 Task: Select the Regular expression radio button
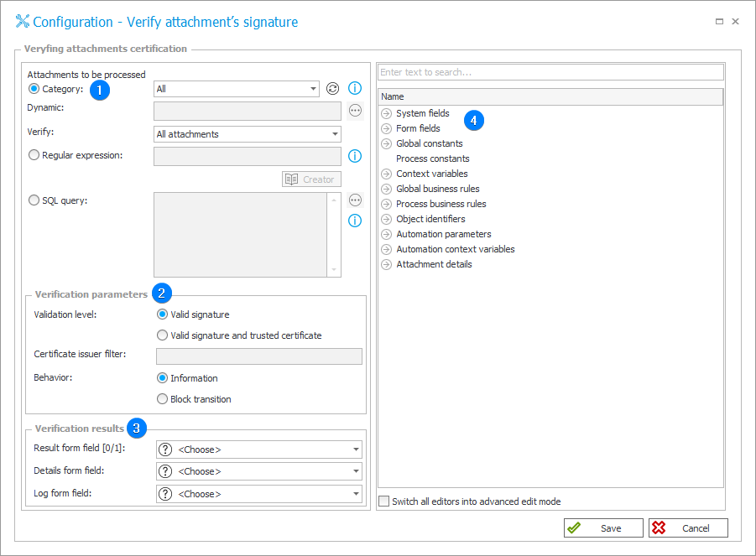(x=34, y=155)
